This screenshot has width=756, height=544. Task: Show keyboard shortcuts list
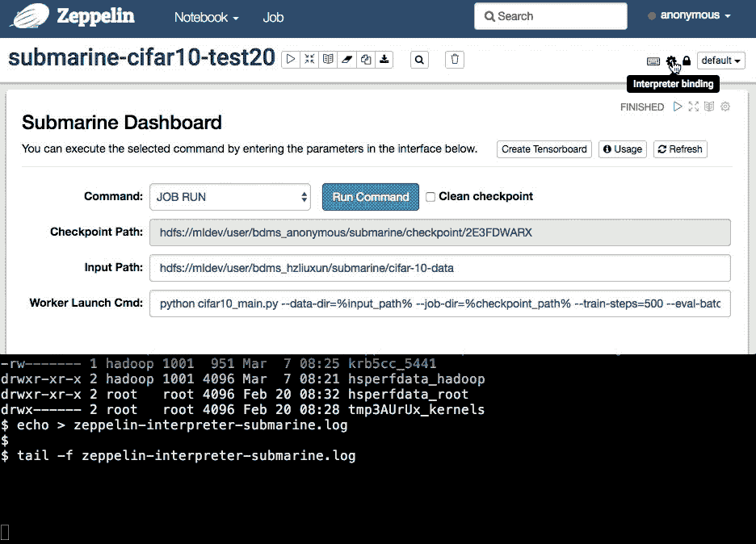(x=653, y=61)
